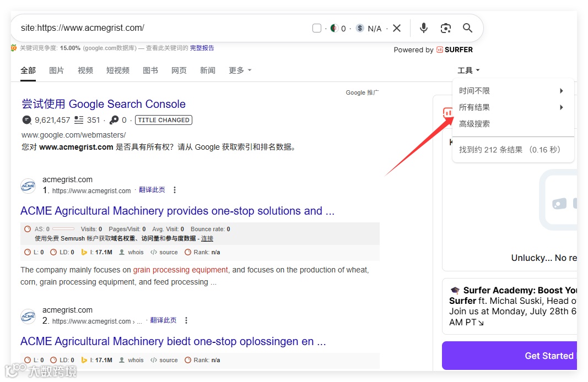Open ACME Agricultural Machinery biedt one-stop result
The image size is (588, 382).
[173, 341]
